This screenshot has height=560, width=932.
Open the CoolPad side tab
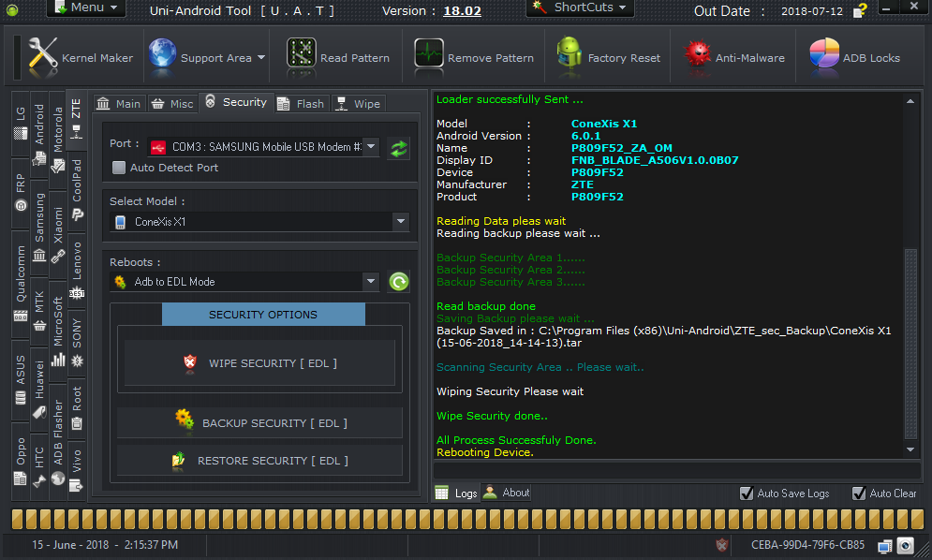coord(77,189)
